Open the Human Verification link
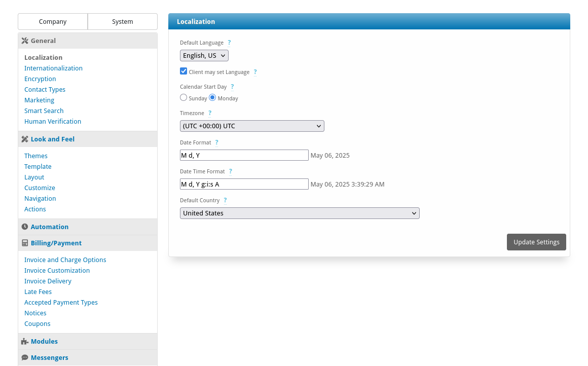Image resolution: width=588 pixels, height=366 pixels. [x=53, y=122]
